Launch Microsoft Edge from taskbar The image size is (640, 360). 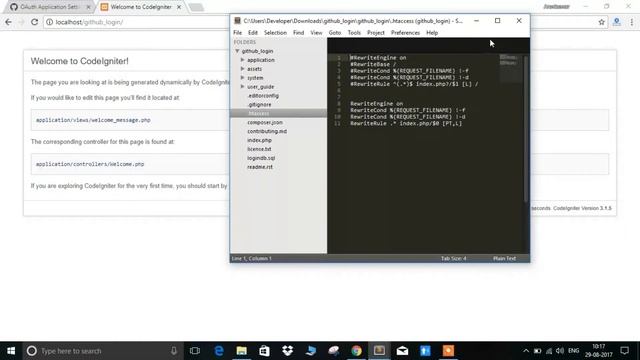(x=219, y=351)
